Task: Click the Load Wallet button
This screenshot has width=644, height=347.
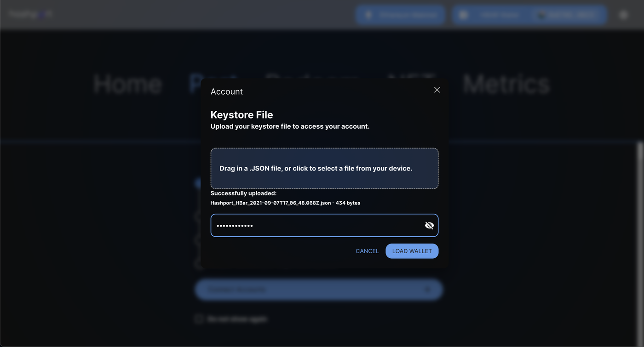Action: 412,251
